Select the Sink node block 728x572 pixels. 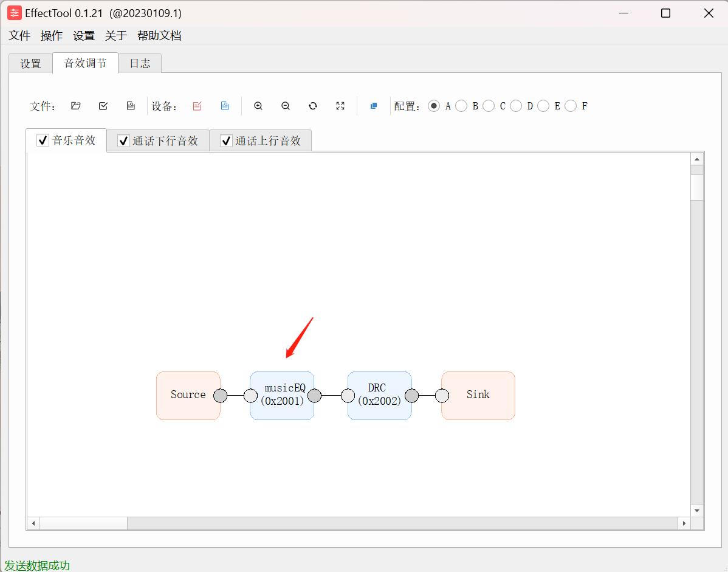(478, 396)
